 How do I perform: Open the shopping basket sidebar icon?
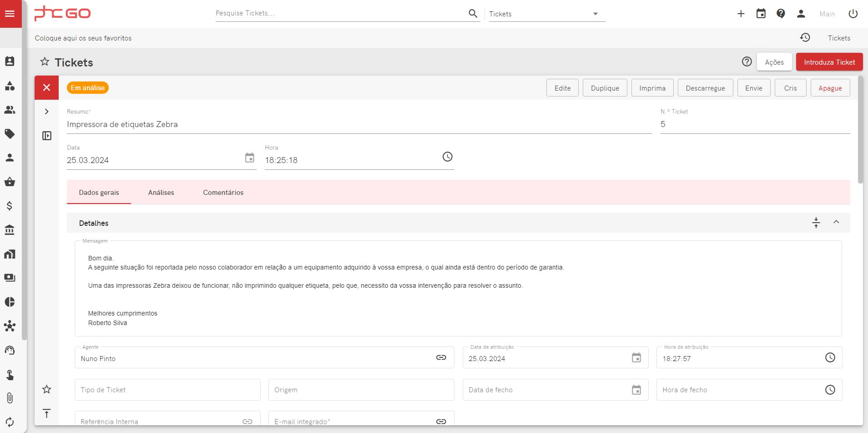pos(10,182)
